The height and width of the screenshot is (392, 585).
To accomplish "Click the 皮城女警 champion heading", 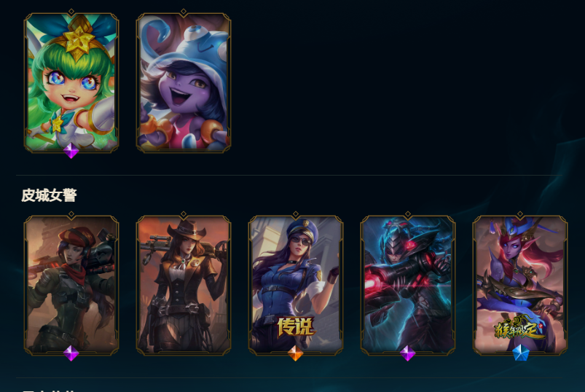I will pyautogui.click(x=49, y=195).
